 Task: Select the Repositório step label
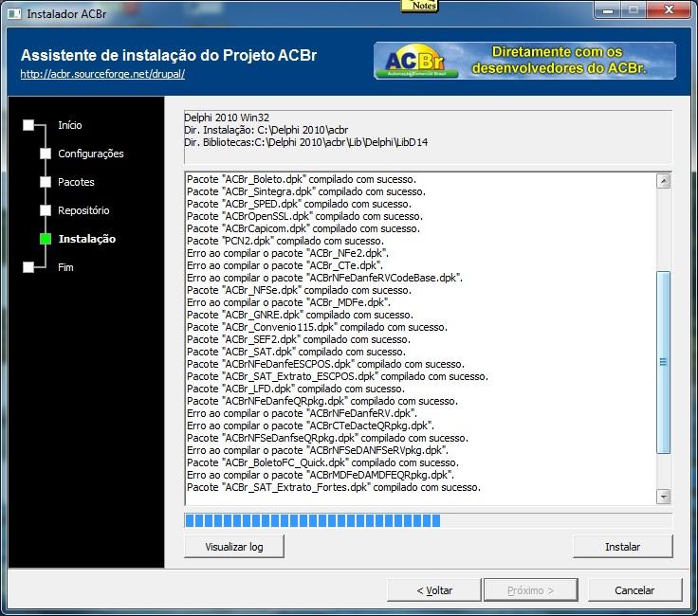pyautogui.click(x=83, y=210)
